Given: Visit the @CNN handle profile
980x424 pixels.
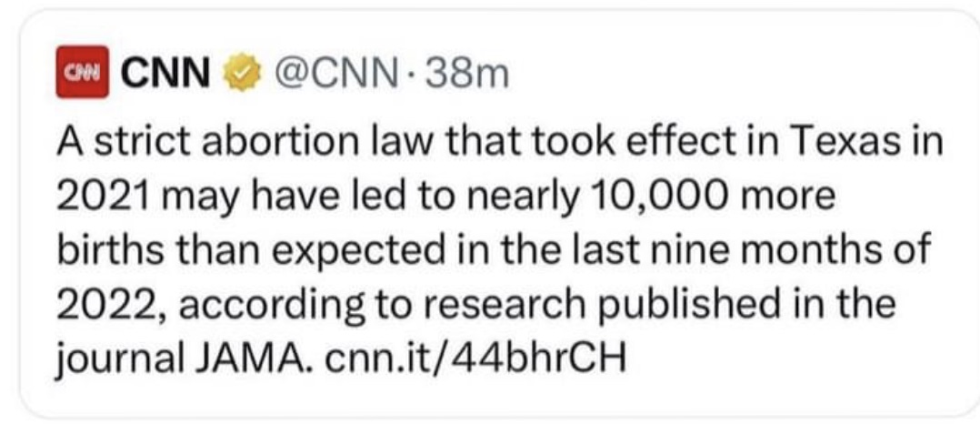Looking at the screenshot, I should tap(334, 74).
